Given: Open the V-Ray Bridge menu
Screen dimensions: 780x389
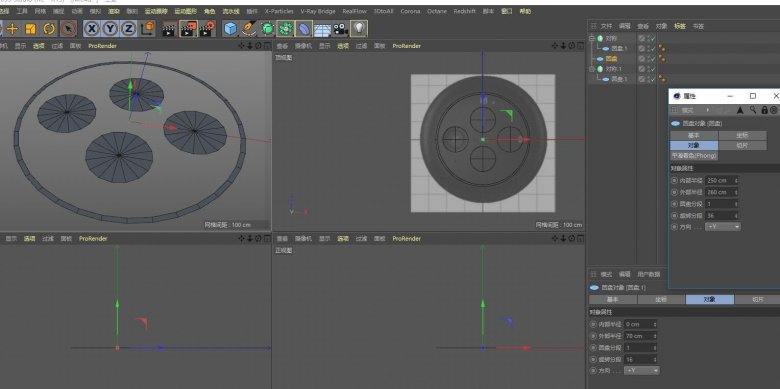Looking at the screenshot, I should (318, 11).
